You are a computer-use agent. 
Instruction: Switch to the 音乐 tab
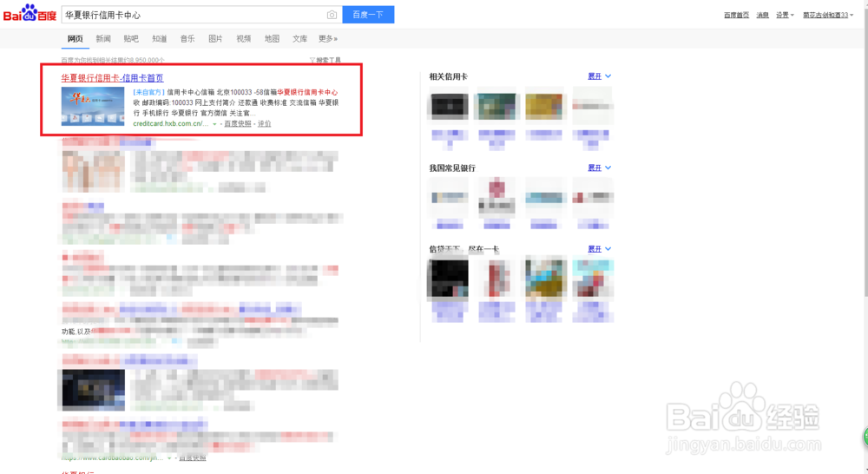point(187,39)
